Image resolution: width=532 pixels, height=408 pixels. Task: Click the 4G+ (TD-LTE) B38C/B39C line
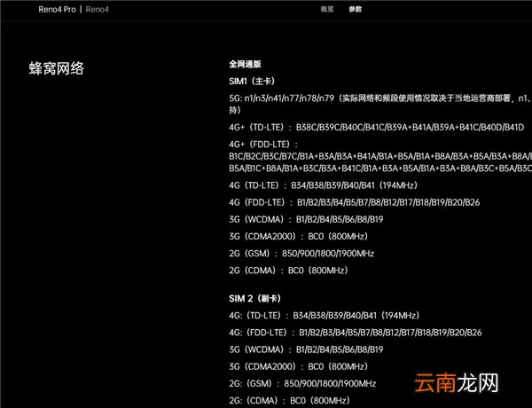click(x=376, y=128)
